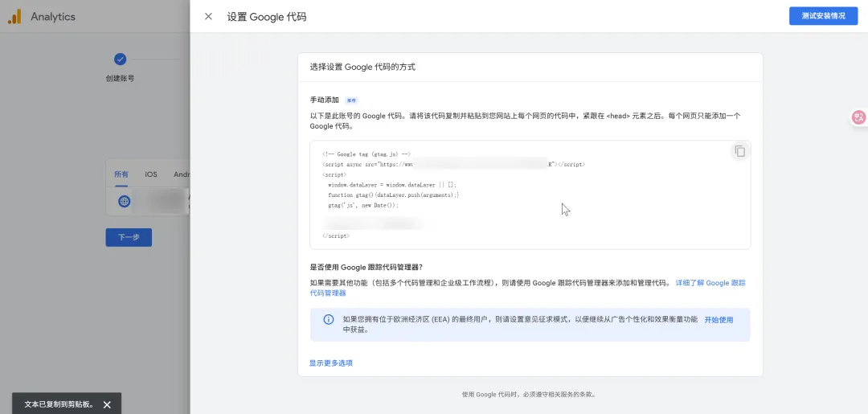This screenshot has height=414, width=868.
Task: Expand 显示更多选项
Action: tap(331, 363)
